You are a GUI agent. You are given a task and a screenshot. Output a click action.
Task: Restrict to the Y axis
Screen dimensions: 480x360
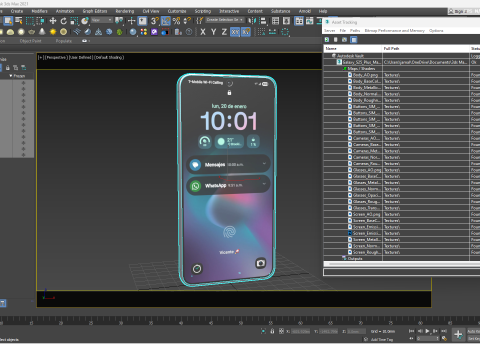click(214, 32)
